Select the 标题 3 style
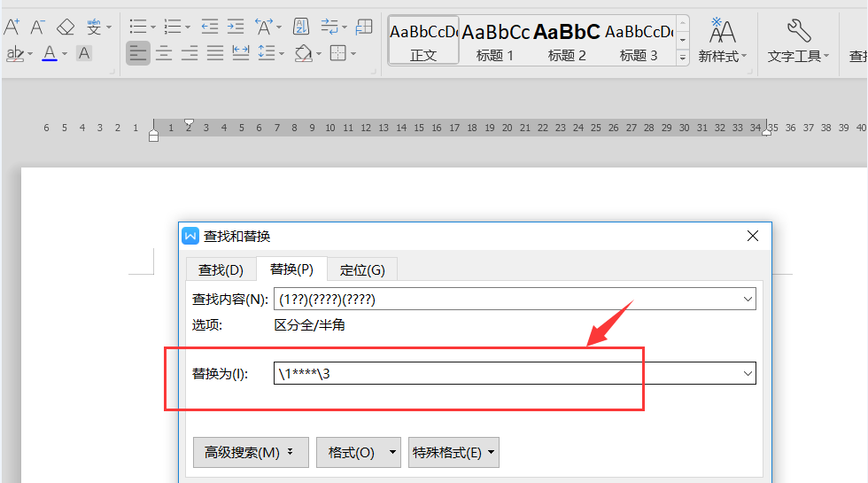 pos(639,41)
